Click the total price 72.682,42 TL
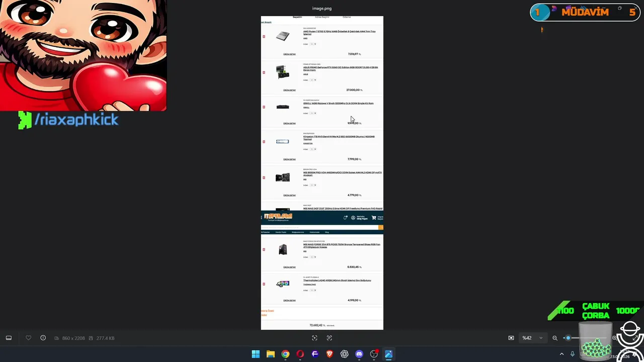The image size is (644, 362). (x=317, y=325)
